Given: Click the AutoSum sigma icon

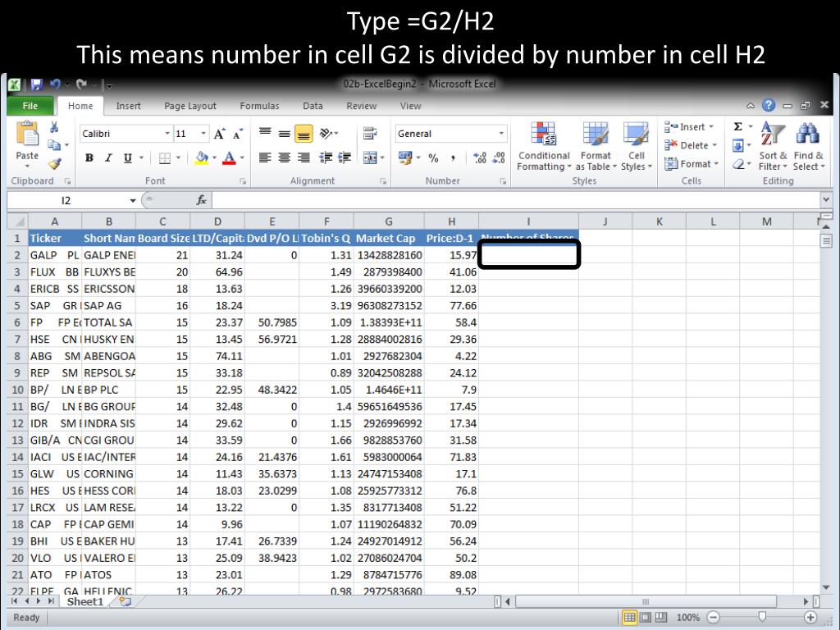Looking at the screenshot, I should point(737,127).
